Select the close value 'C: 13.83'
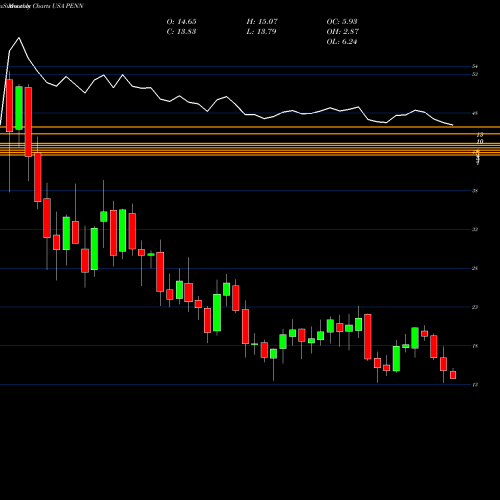 click(x=181, y=32)
